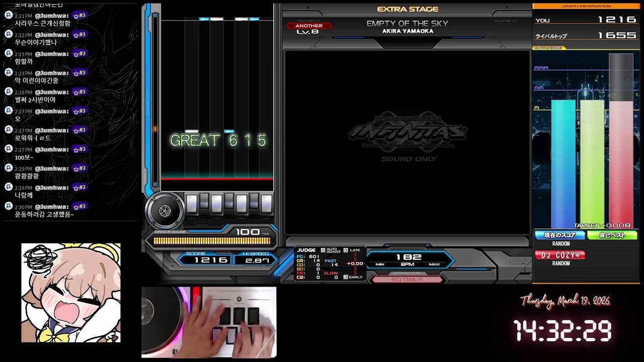Click the 現在のスコア blue label

click(x=560, y=235)
